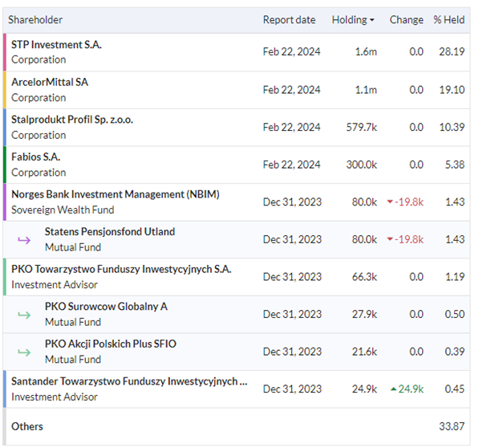This screenshot has width=483, height=448.
Task: Click the sub-fund arrow beside PKO Akcji Polskich Plus
Action: (24, 352)
